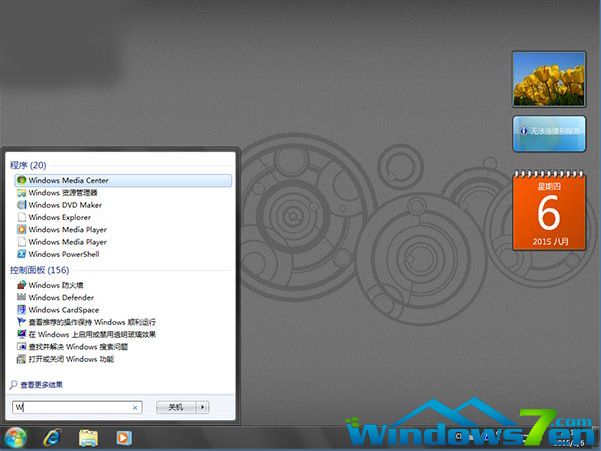Viewport: 601px width, 451px height.
Task: Select the 'Windows CardSpace' result text
Action: (x=64, y=310)
